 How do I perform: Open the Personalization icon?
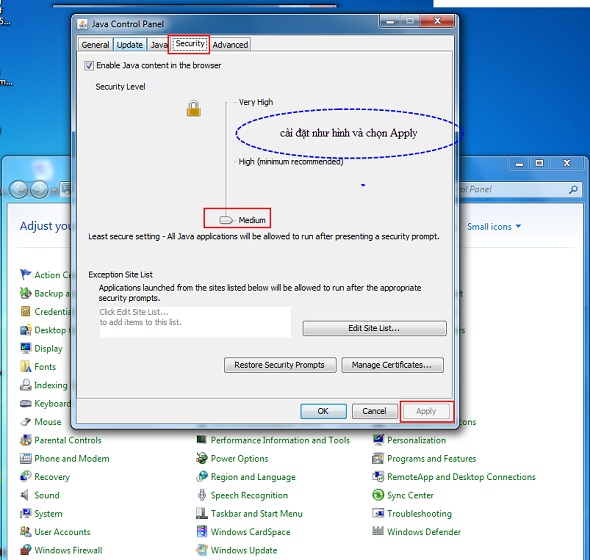coord(378,440)
